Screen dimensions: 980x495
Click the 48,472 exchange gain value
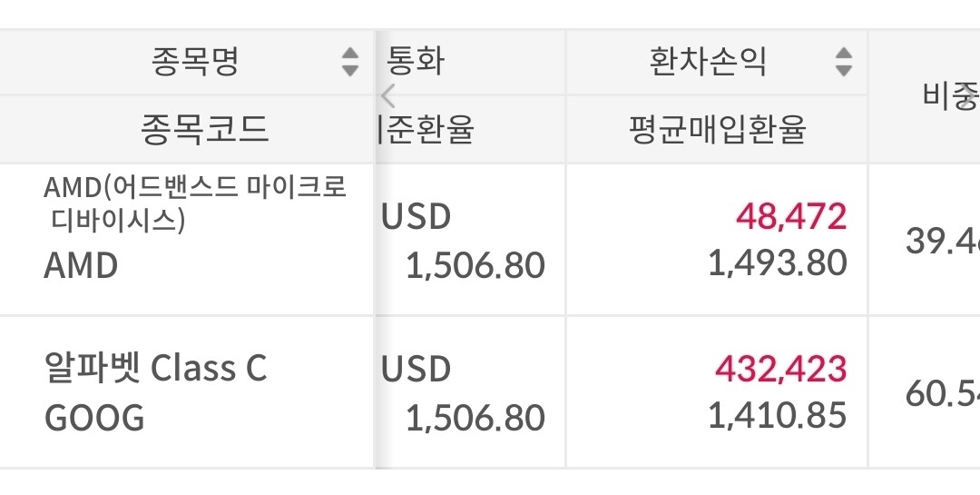coord(790,216)
